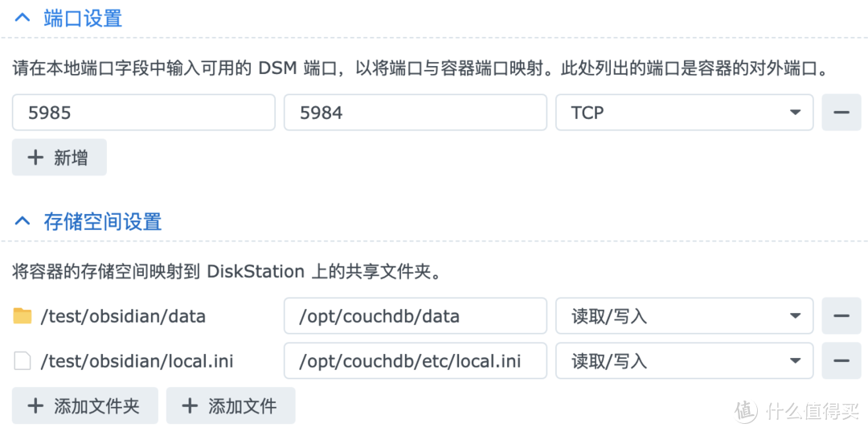
Task: Open permission dropdown for /opt/couchdb/data
Action: (684, 315)
